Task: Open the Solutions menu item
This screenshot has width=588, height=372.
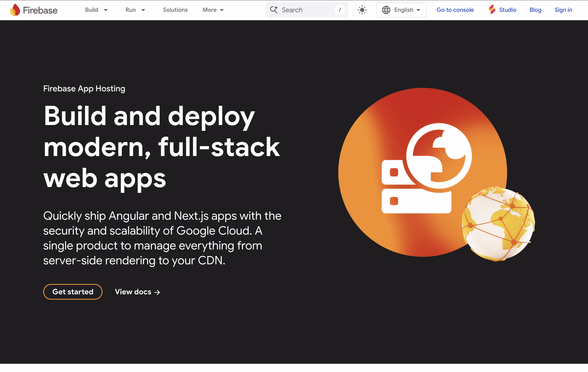Action: [x=175, y=10]
